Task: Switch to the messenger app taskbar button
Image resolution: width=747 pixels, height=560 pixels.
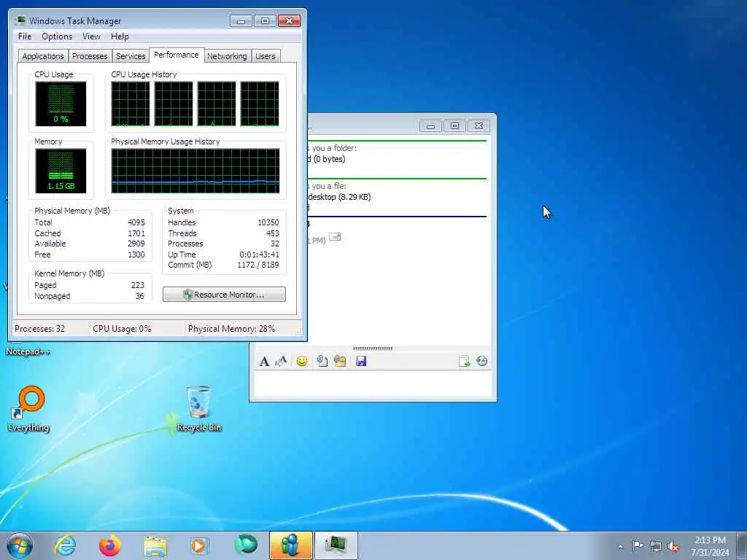Action: point(290,545)
